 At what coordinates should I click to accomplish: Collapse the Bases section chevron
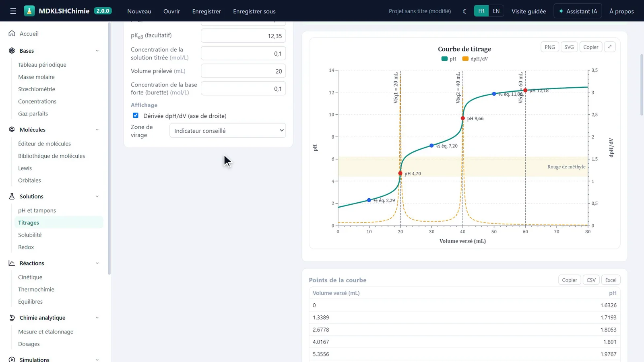point(97,51)
